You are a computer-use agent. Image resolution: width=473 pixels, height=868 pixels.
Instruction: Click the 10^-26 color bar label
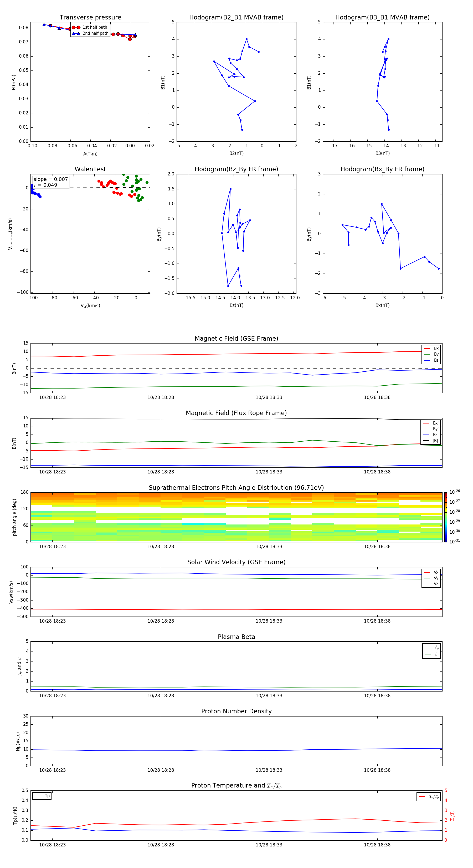tap(455, 492)
